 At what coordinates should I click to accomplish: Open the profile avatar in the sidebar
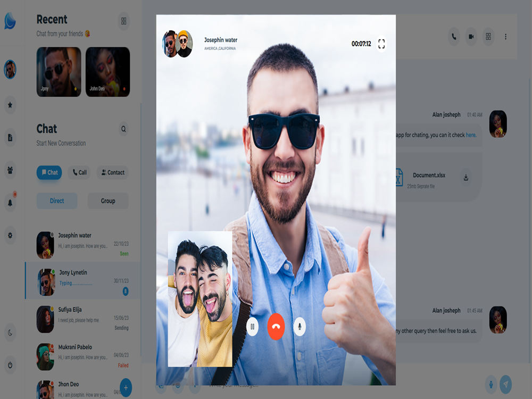pyautogui.click(x=10, y=70)
